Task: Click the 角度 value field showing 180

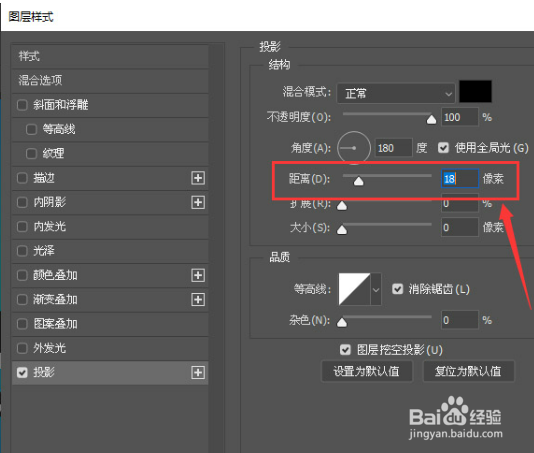Action: 394,148
